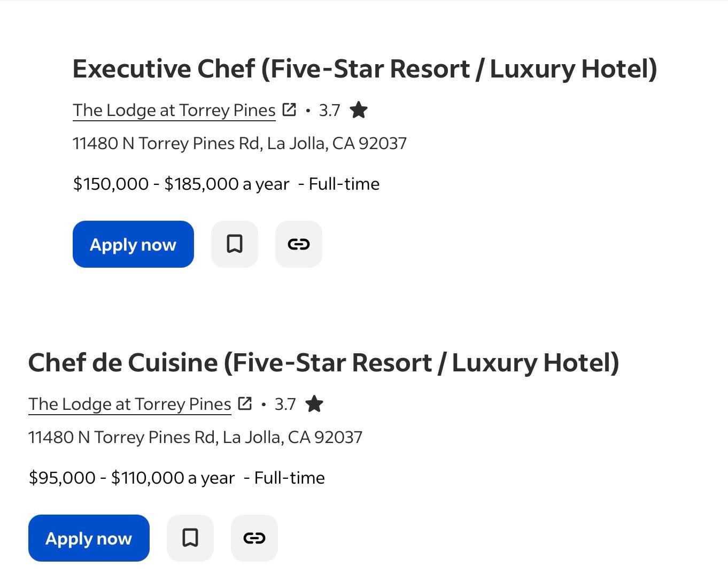The image size is (728, 583).
Task: Open The Lodge at Torrey Pines link under Executive Chef
Action: [x=174, y=110]
